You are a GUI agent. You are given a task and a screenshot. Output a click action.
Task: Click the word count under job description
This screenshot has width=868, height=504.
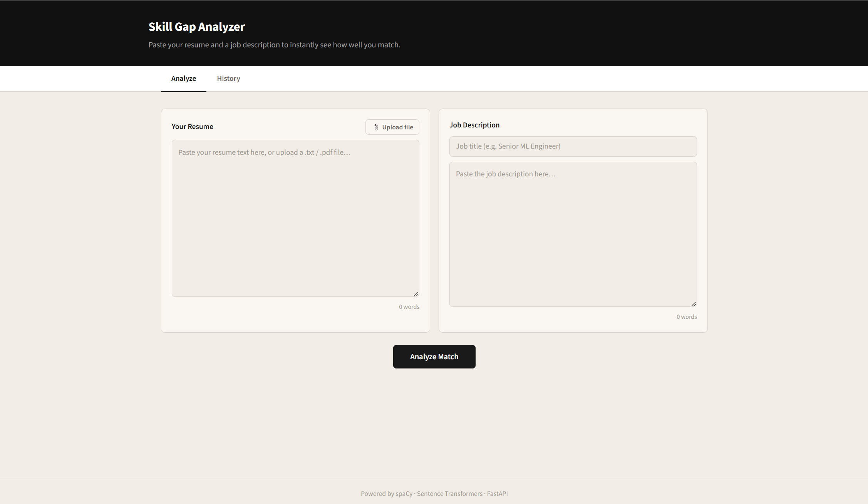[687, 317]
